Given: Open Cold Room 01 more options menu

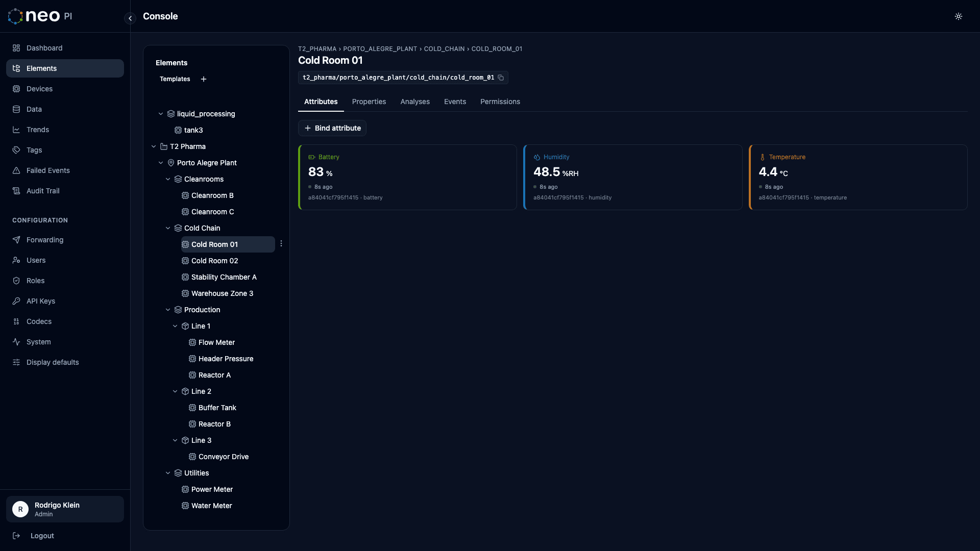Looking at the screenshot, I should pyautogui.click(x=281, y=243).
